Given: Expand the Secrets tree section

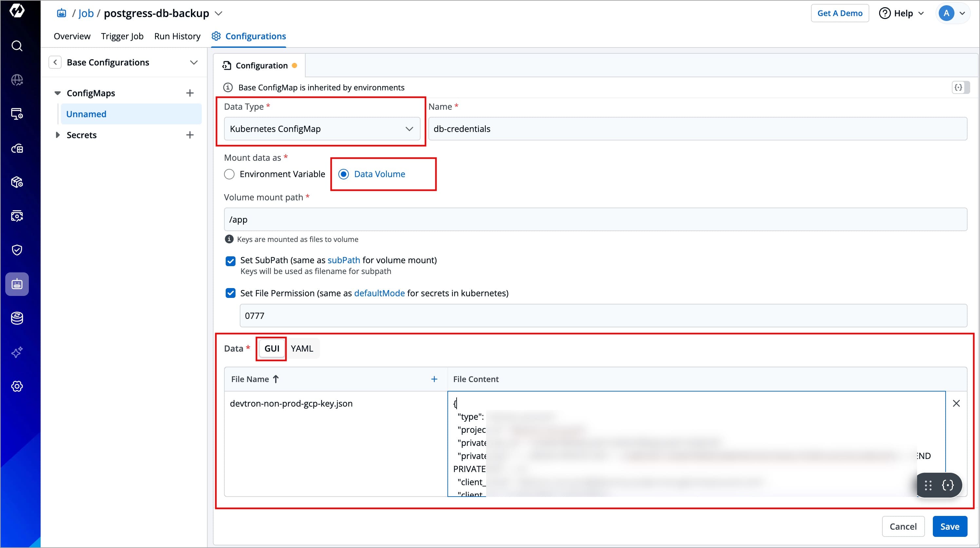Looking at the screenshot, I should (x=57, y=135).
